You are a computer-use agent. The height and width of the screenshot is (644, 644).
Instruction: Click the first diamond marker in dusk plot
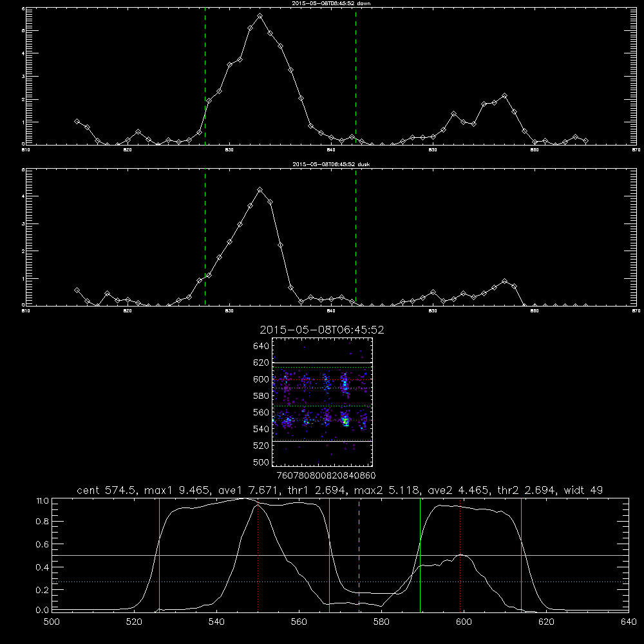[77, 290]
